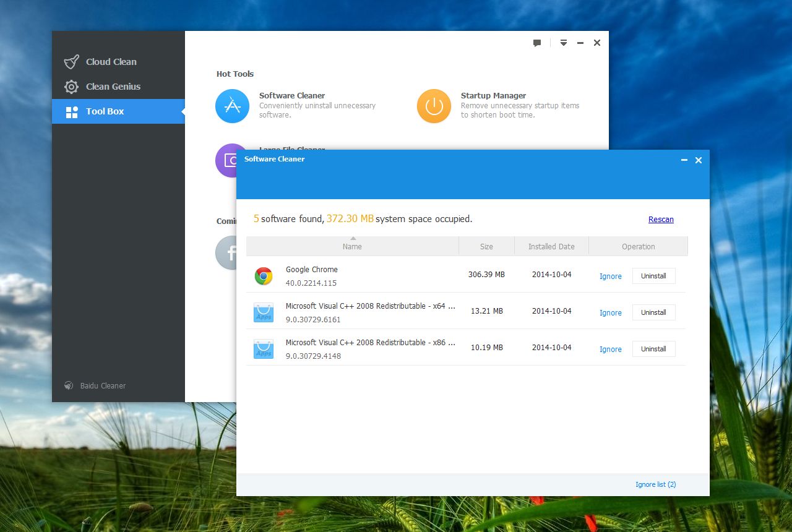Minimize the main Baidu Cleaner window
The image size is (792, 532).
580,43
